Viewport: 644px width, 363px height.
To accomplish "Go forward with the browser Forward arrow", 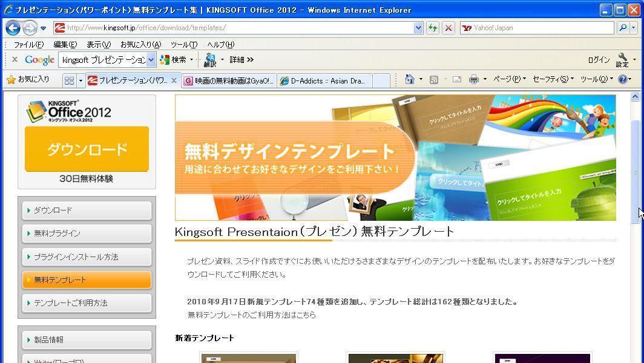I will (x=30, y=28).
